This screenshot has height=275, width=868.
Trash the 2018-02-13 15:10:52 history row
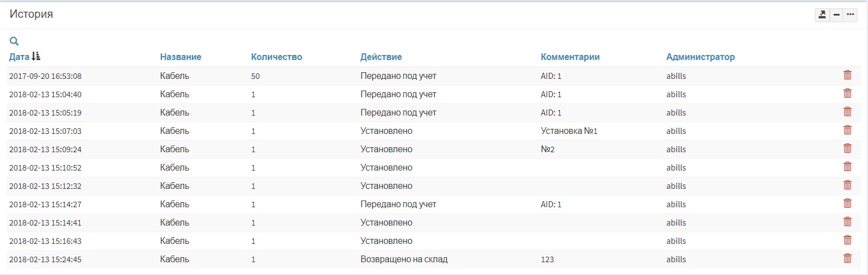[x=847, y=167]
